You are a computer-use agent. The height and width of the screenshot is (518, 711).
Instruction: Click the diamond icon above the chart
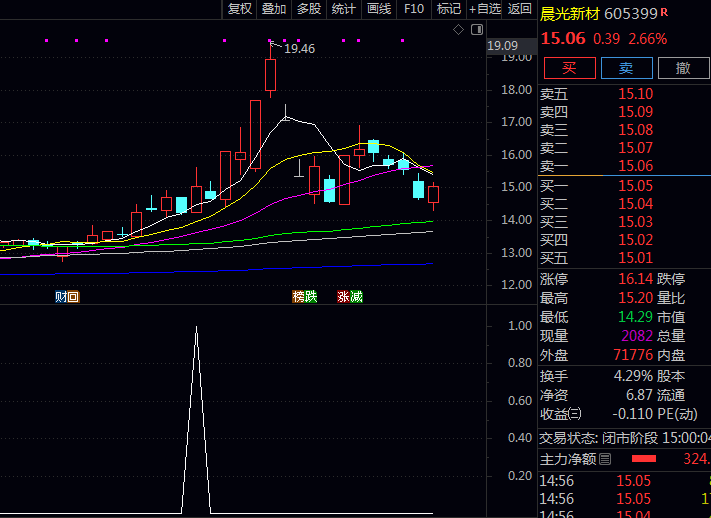[x=458, y=30]
